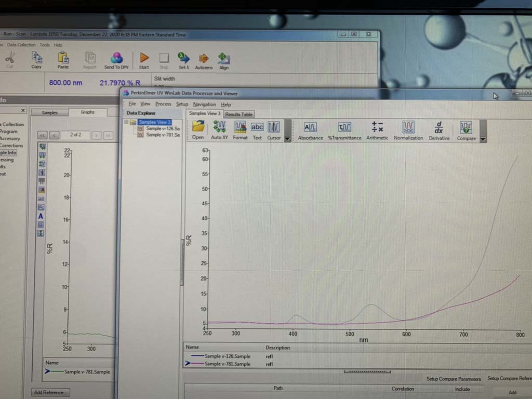532x399 pixels.
Task: Apply the Normalization tool
Action: tap(408, 129)
